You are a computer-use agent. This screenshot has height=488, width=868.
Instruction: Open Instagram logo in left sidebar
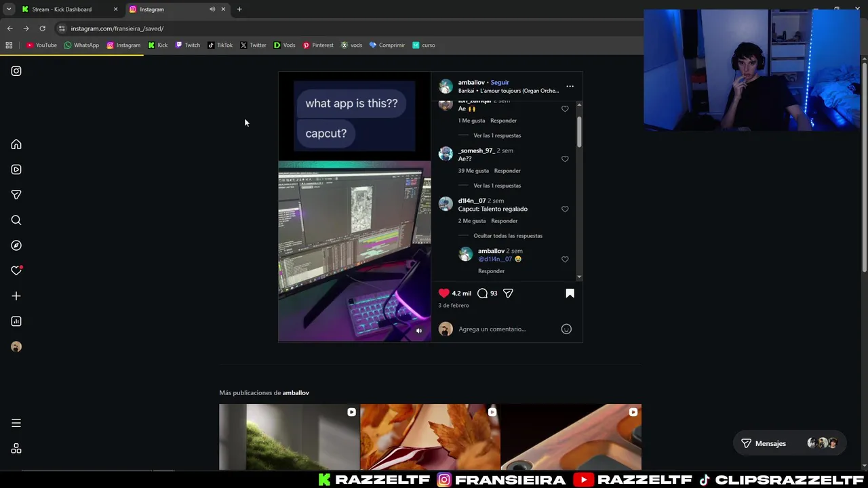pos(16,71)
